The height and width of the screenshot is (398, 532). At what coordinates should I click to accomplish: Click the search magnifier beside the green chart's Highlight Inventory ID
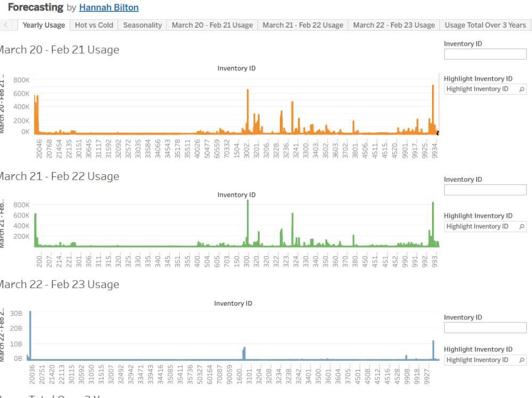(x=521, y=226)
